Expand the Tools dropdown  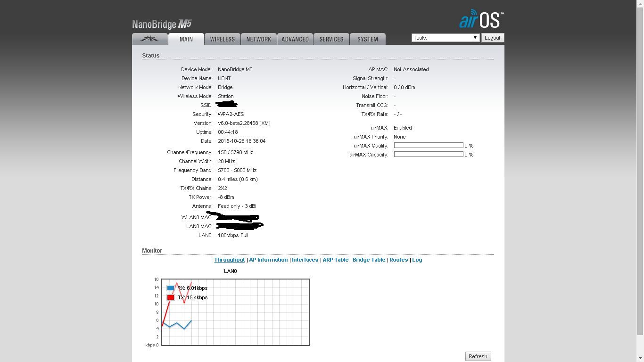(446, 38)
